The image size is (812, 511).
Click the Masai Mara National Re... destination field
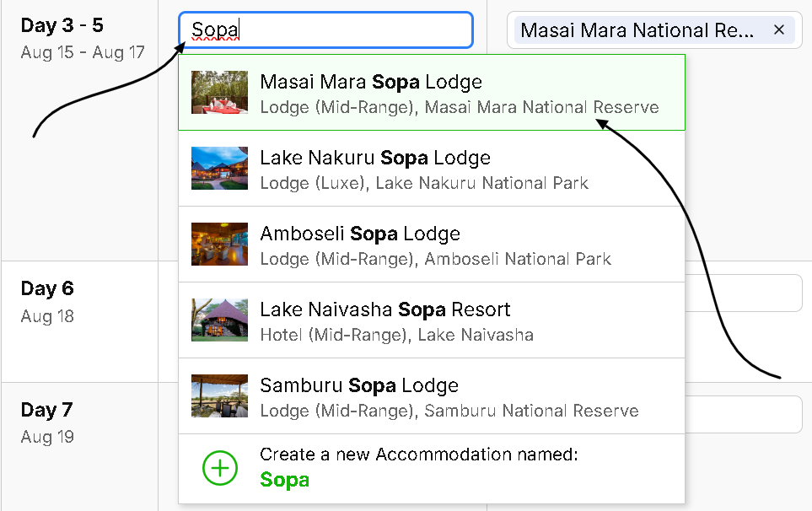pos(637,30)
